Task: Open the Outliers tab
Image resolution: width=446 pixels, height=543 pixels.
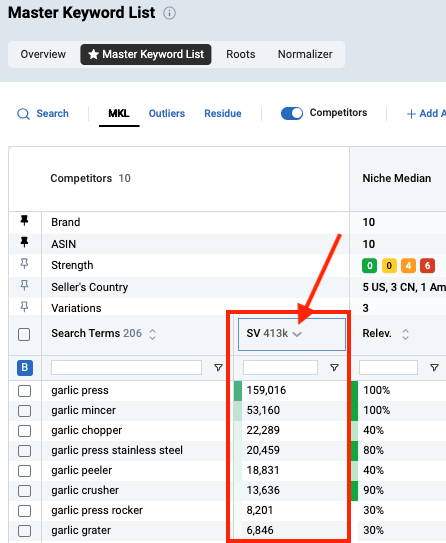Action: 167,114
